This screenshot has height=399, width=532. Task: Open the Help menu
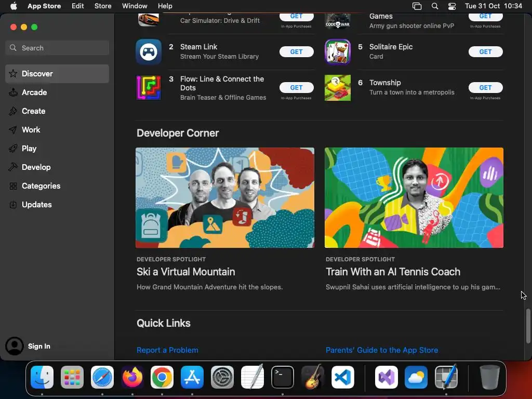coord(165,6)
